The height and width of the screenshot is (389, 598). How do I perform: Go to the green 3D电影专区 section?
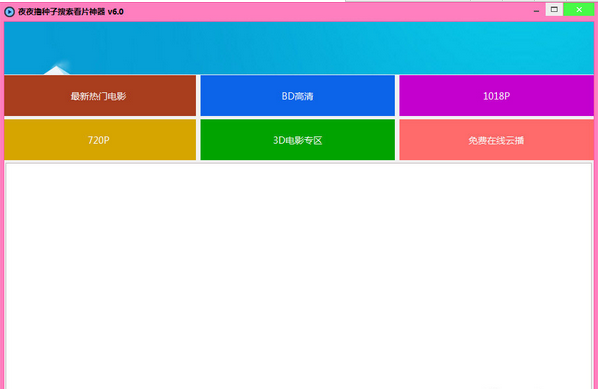coord(297,140)
